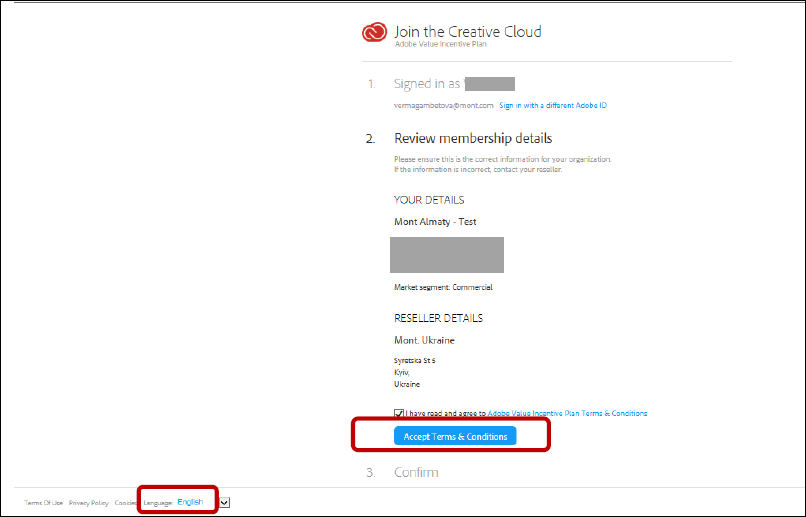Click the signed-in email address text

click(444, 105)
